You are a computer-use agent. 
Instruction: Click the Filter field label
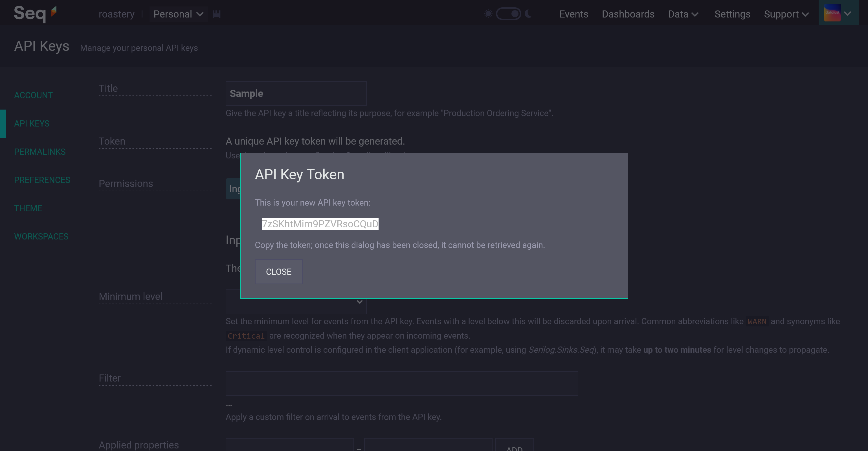109,378
